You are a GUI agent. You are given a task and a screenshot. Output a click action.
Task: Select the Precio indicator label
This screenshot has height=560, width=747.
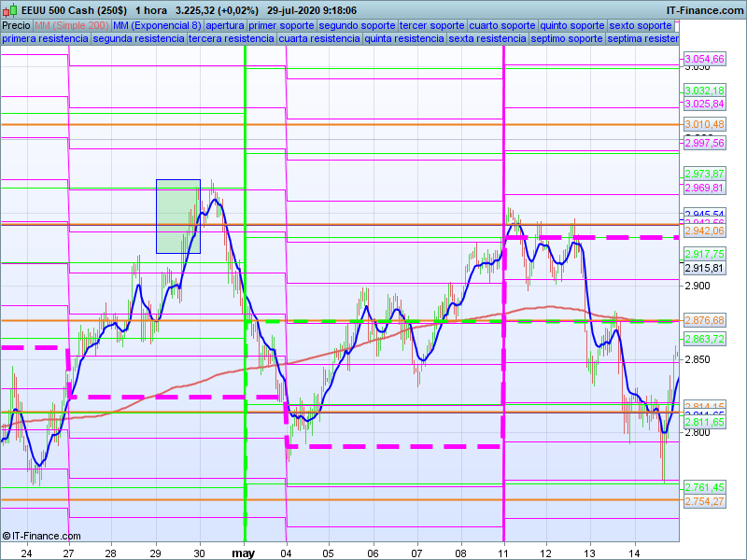tap(16, 25)
